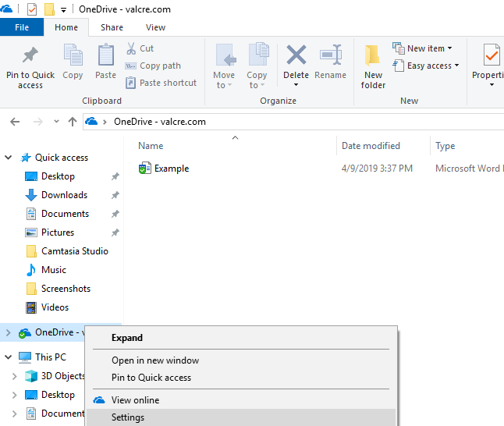Click the Cut scissors icon
Image resolution: width=504 pixels, height=426 pixels.
tap(131, 48)
